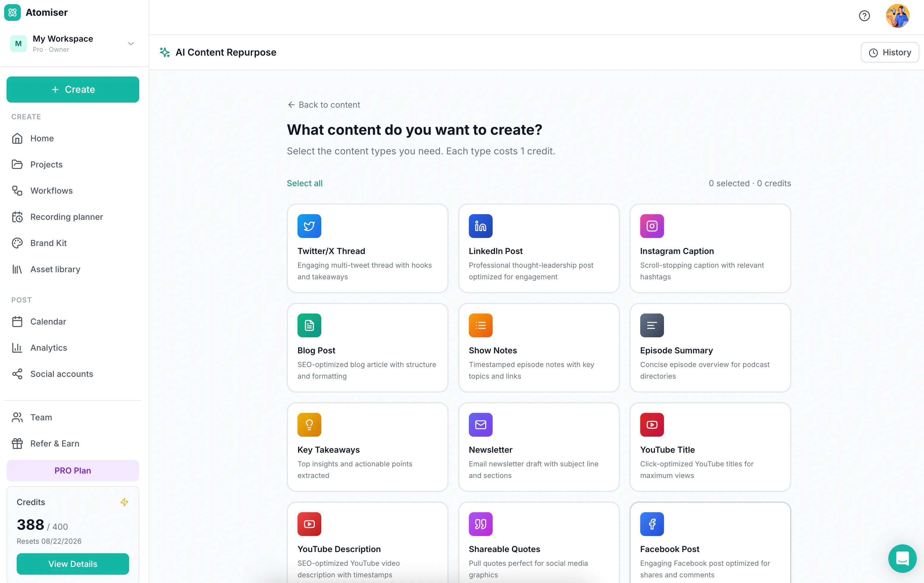Click the Show Notes list icon
Viewport: 924px width, 583px height.
pos(480,325)
